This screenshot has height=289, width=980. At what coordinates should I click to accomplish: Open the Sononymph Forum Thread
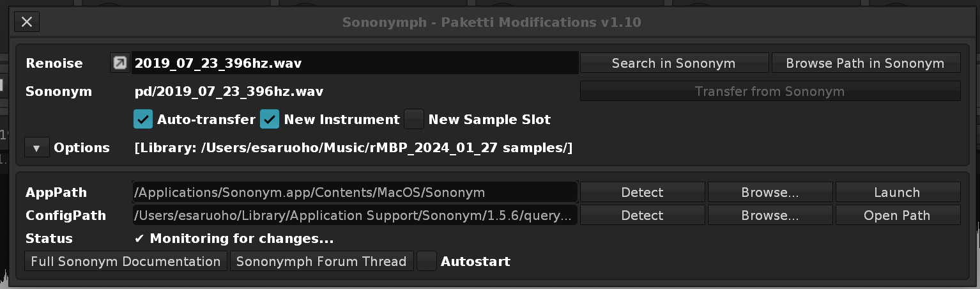pyautogui.click(x=321, y=262)
